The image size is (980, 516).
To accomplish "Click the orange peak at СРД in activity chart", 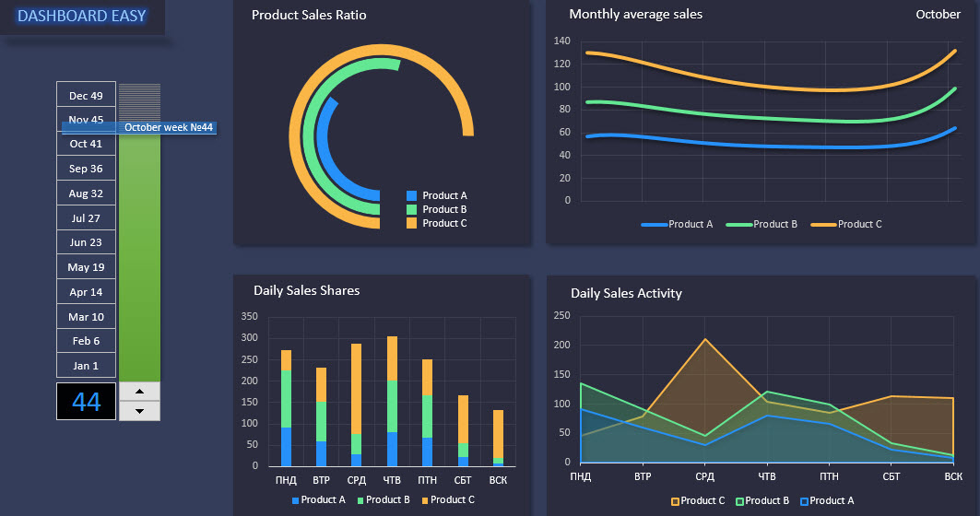I will (x=705, y=339).
